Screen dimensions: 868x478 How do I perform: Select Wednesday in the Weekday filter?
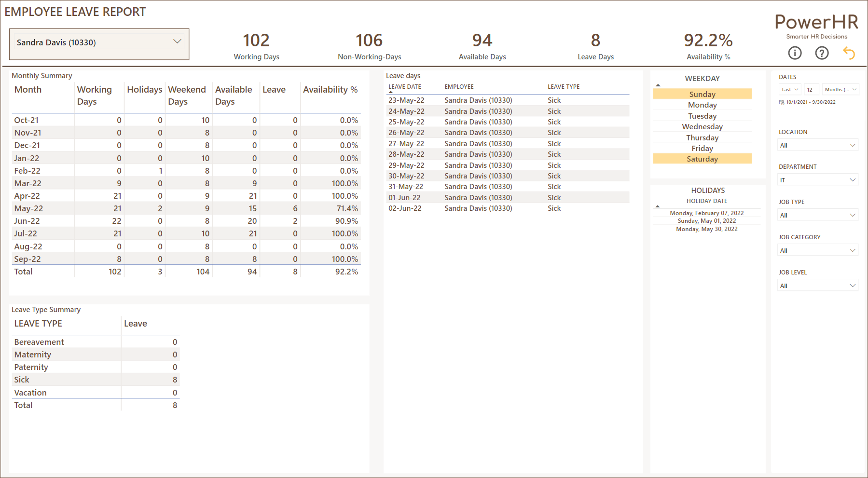point(702,126)
